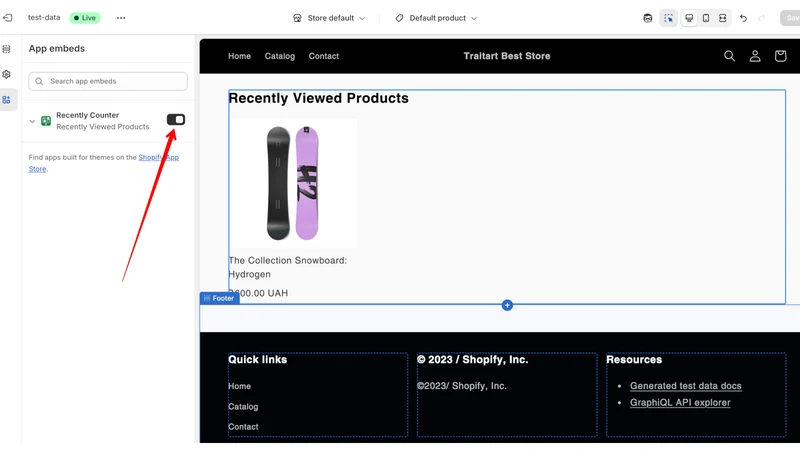Image resolution: width=800 pixels, height=450 pixels.
Task: Click the view-as-customer preview icon
Action: pyautogui.click(x=647, y=18)
